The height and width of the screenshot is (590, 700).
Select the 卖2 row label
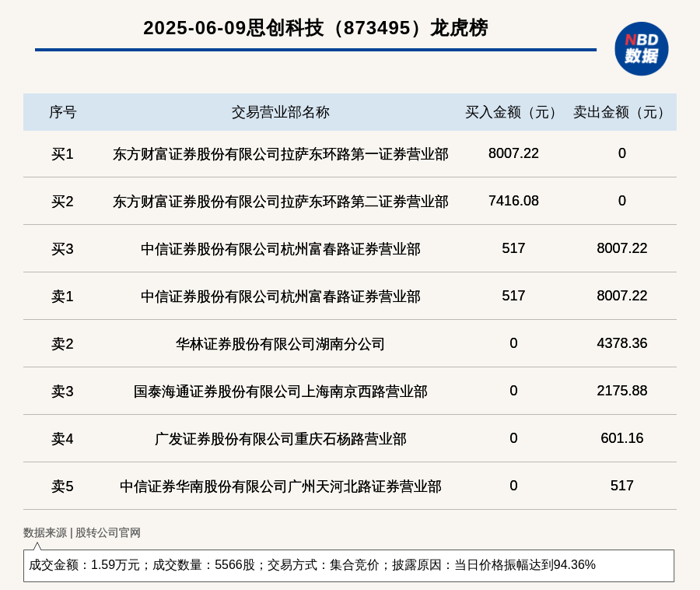[62, 344]
